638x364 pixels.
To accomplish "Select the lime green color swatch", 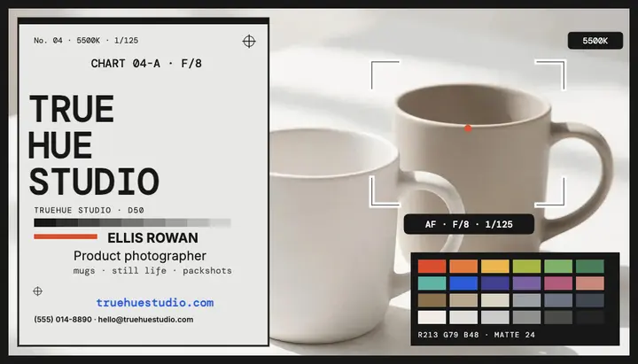I will (x=526, y=267).
